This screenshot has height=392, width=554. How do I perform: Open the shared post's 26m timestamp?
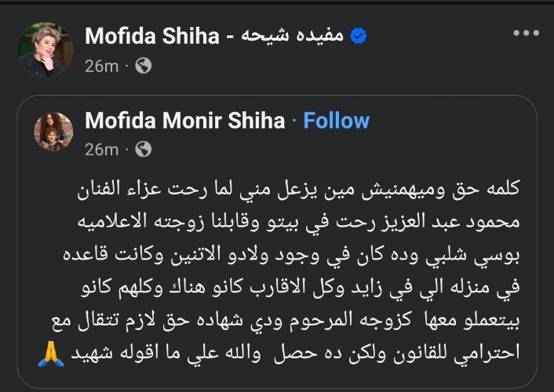(x=100, y=149)
